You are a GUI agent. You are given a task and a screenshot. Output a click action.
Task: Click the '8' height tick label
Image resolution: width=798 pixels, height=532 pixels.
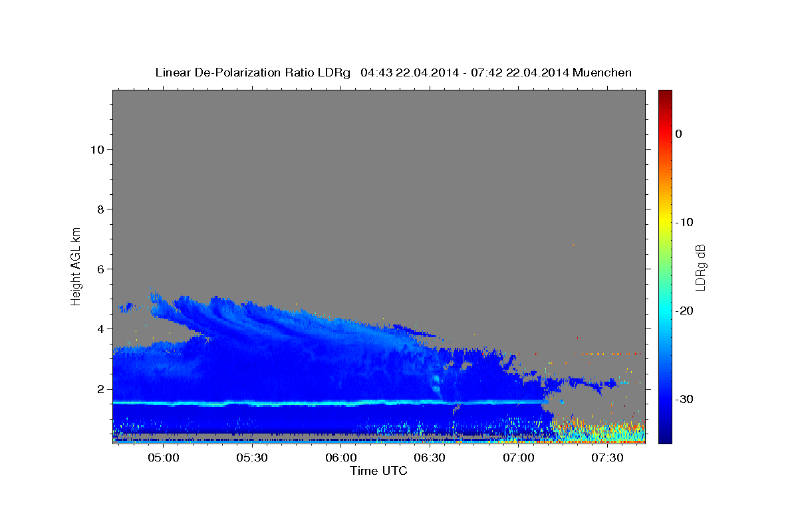(x=100, y=209)
